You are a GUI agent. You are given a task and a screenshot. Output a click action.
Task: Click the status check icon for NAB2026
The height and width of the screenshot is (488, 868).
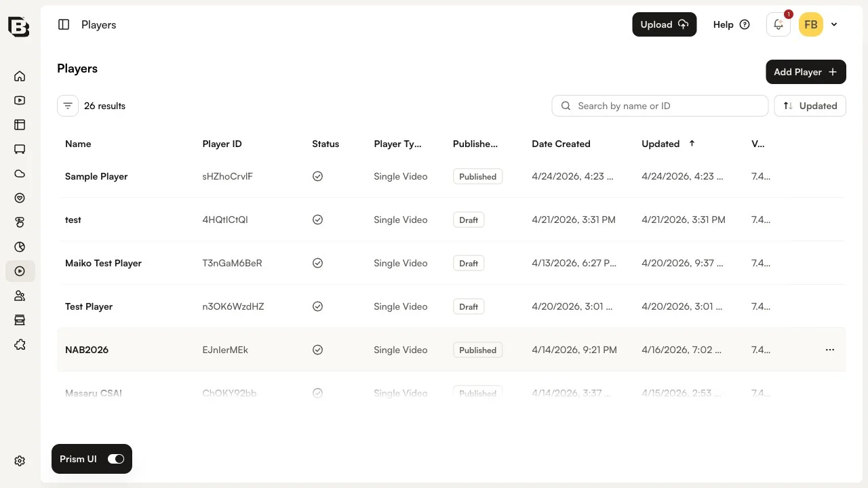pos(317,350)
